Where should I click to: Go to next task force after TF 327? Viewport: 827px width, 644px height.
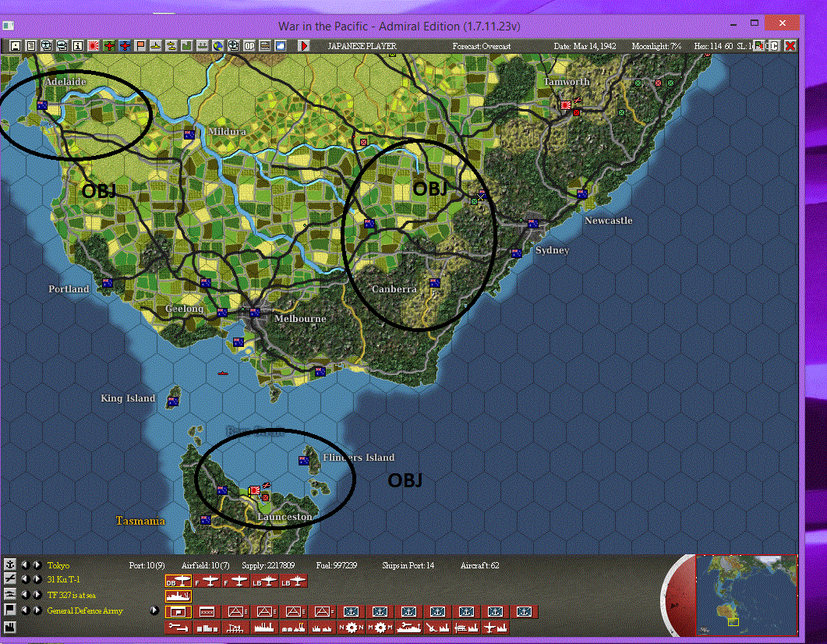pyautogui.click(x=37, y=595)
